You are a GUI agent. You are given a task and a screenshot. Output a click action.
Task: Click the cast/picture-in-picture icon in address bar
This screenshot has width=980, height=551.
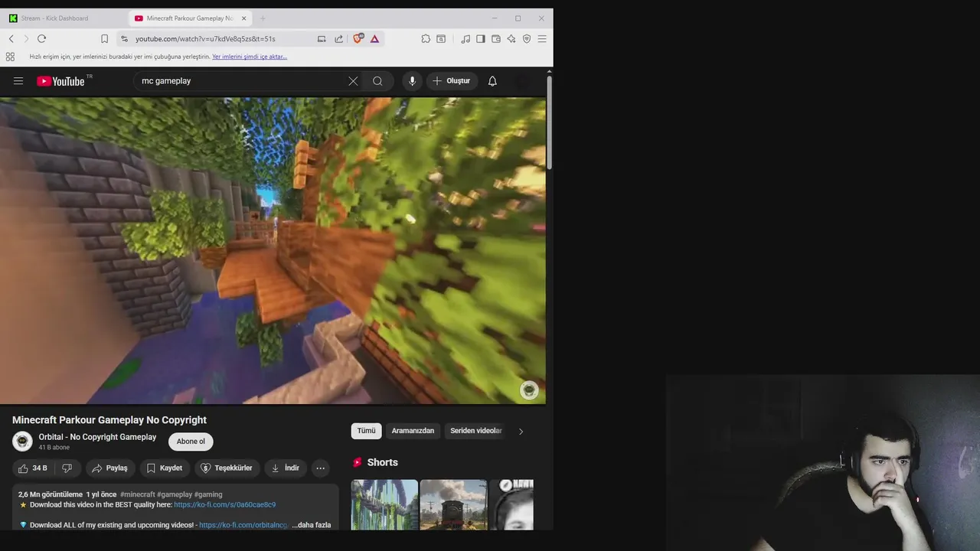tap(322, 39)
